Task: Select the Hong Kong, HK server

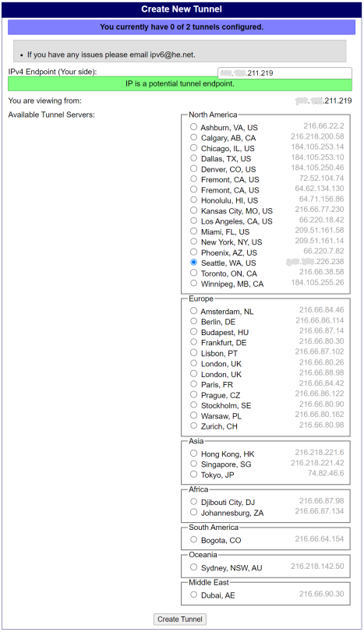Action: click(194, 454)
